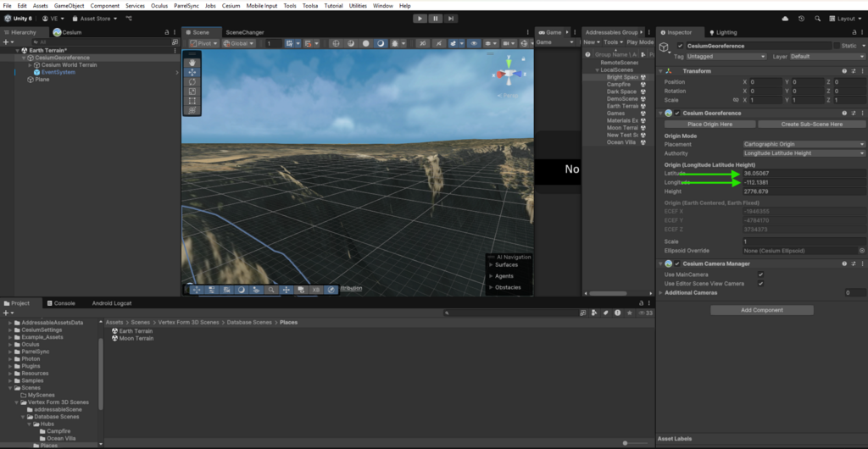Screen dimensions: 868x449
Task: Open the cloud services icon
Action: click(x=785, y=18)
